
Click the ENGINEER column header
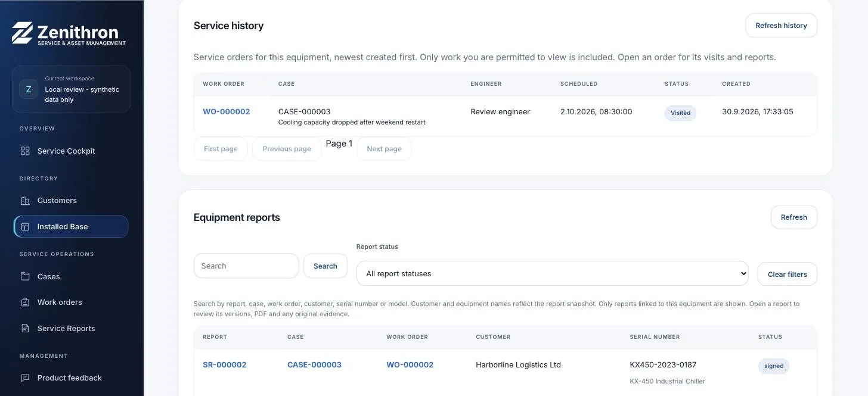[486, 84]
